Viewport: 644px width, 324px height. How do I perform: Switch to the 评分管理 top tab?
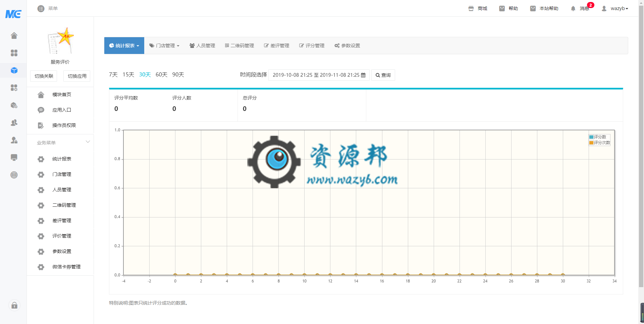(x=312, y=46)
